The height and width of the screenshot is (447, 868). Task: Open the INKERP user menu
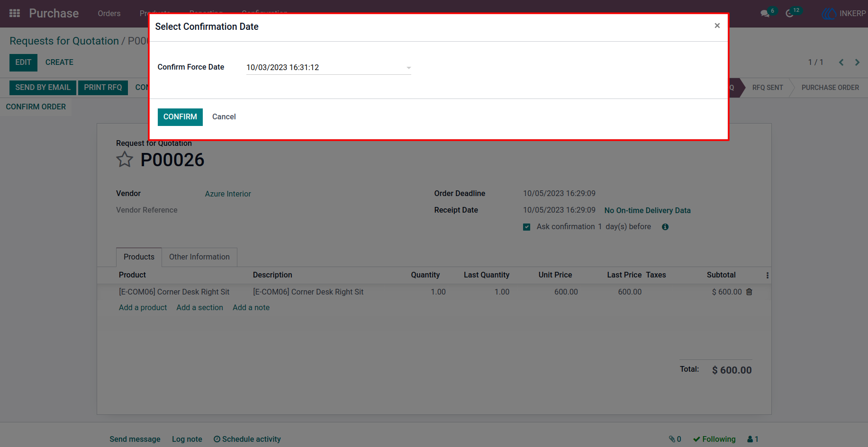[844, 13]
